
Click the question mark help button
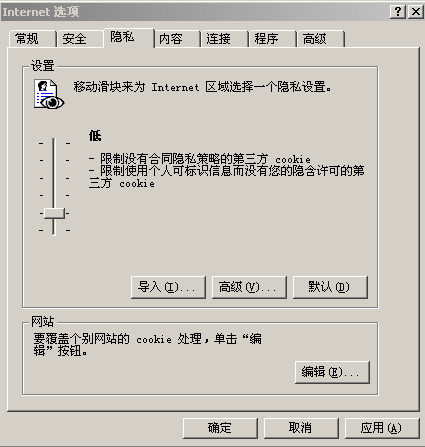tap(398, 12)
